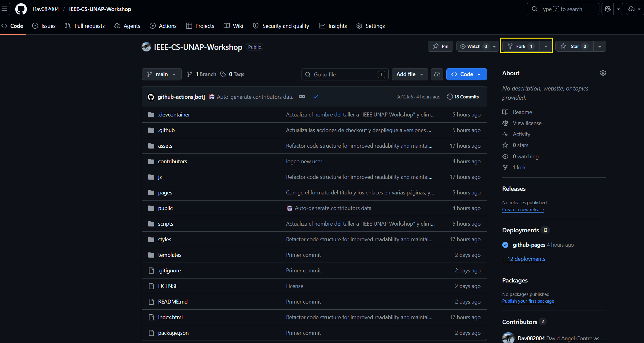644x343 pixels.
Task: Switch to the Pull requests tab
Action: (85, 26)
